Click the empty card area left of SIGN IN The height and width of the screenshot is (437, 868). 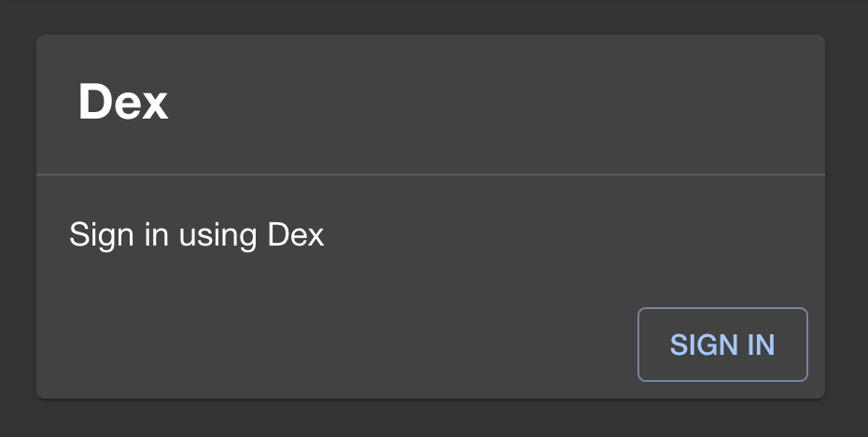(336, 345)
